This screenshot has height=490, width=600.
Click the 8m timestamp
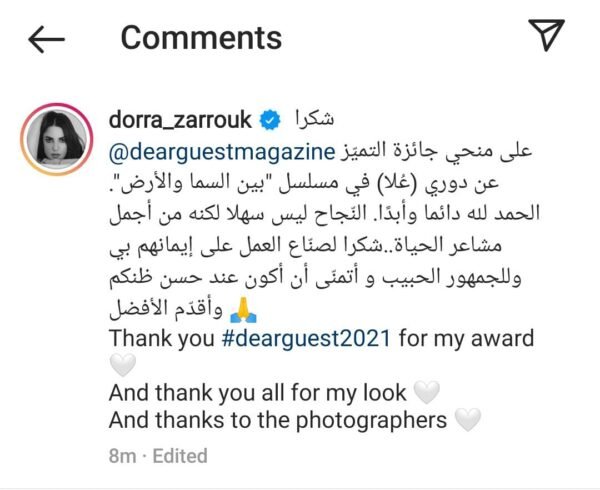(122, 456)
